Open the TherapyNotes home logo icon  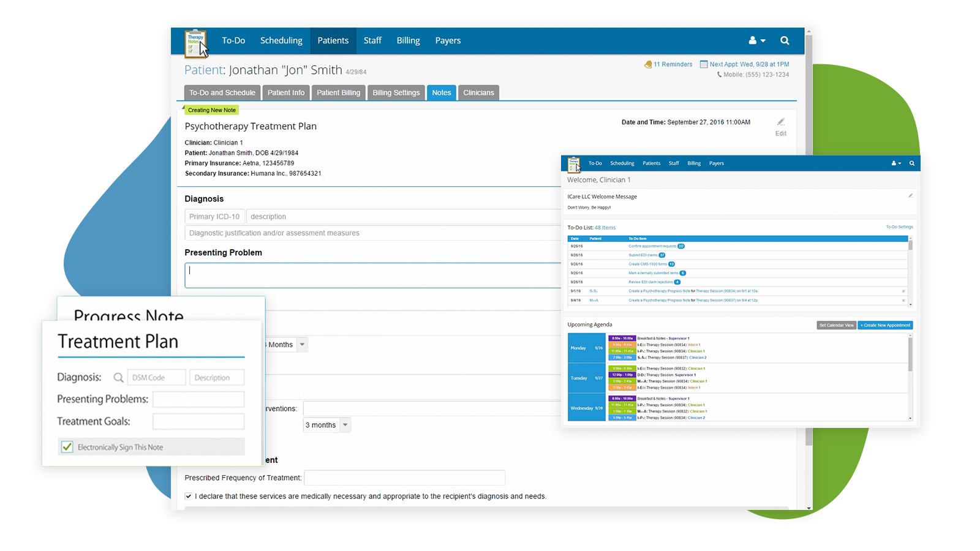coord(195,40)
